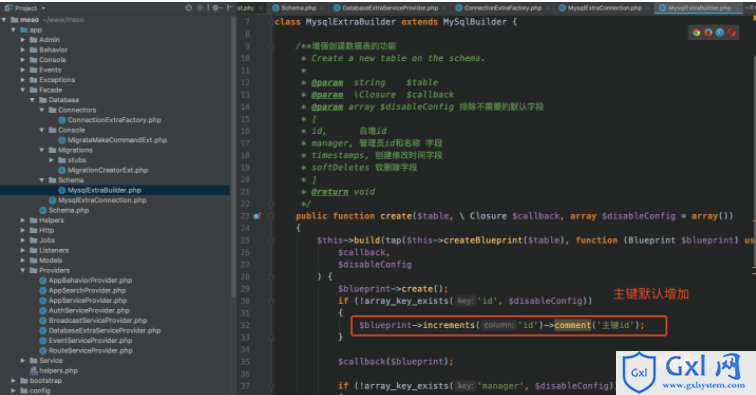Expand the Behavior folder
The width and height of the screenshot is (756, 395).
(x=23, y=50)
